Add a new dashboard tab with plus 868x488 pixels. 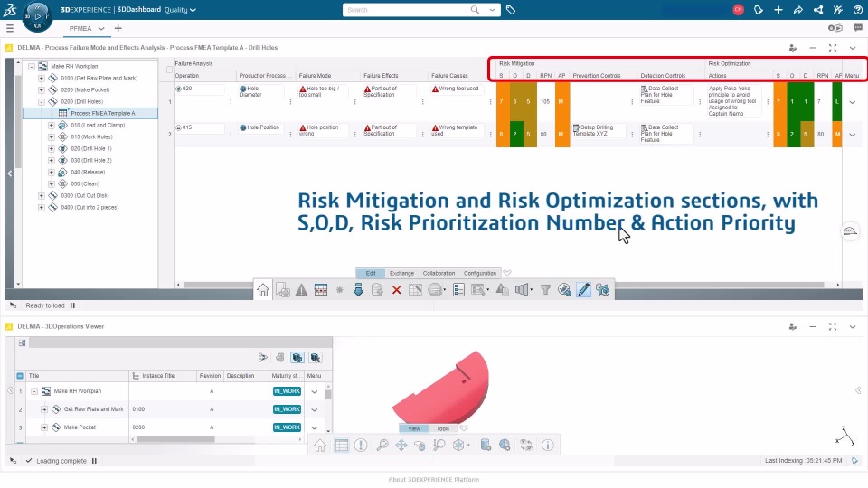pos(118,28)
